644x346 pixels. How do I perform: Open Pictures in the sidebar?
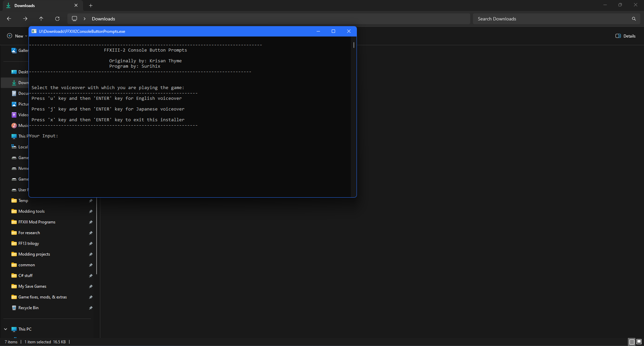click(x=20, y=104)
